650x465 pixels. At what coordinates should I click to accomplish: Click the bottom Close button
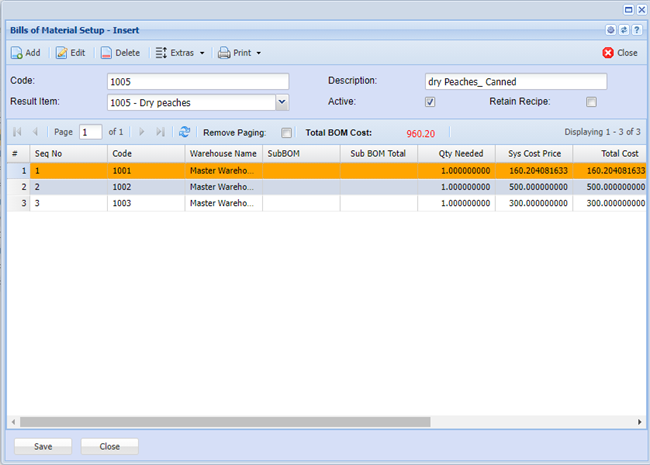[x=109, y=446]
